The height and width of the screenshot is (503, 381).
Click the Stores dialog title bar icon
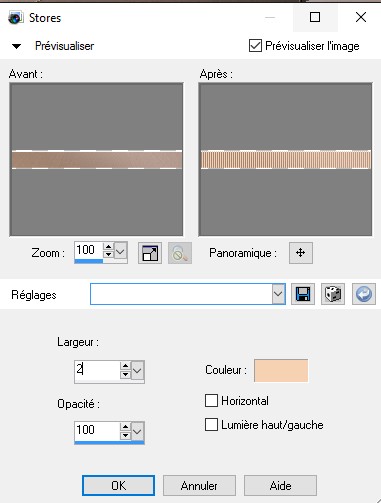(x=15, y=18)
